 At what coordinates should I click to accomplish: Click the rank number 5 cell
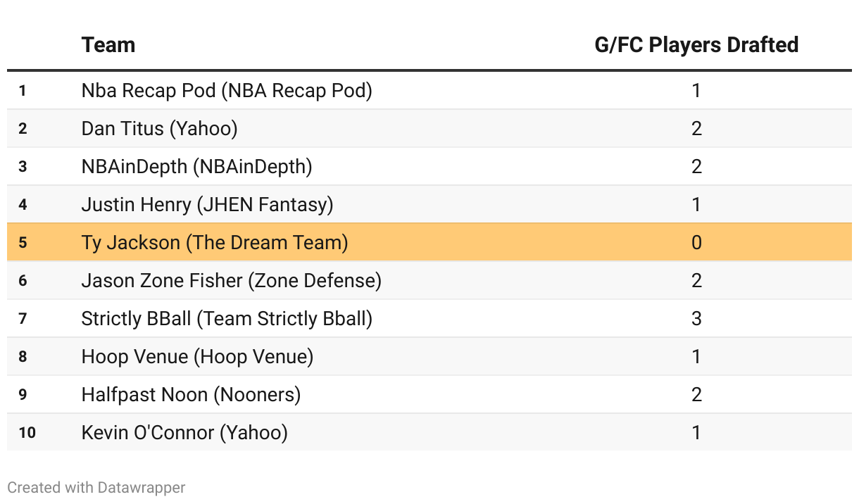click(x=23, y=243)
